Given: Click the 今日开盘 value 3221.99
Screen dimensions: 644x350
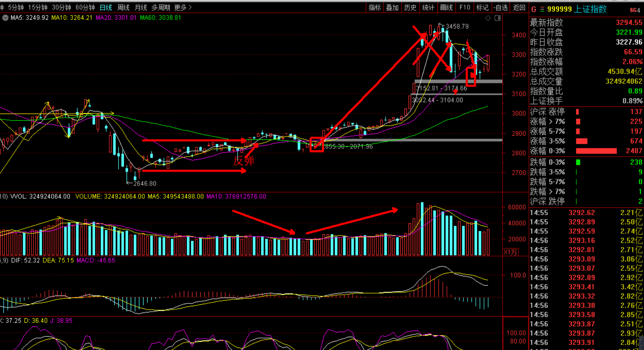Looking at the screenshot, I should point(629,32).
